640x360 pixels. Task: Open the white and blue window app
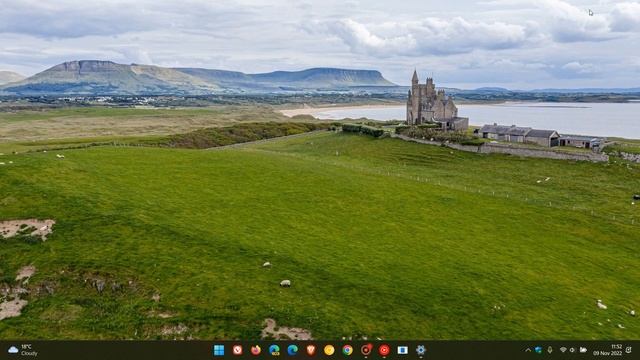pos(402,350)
